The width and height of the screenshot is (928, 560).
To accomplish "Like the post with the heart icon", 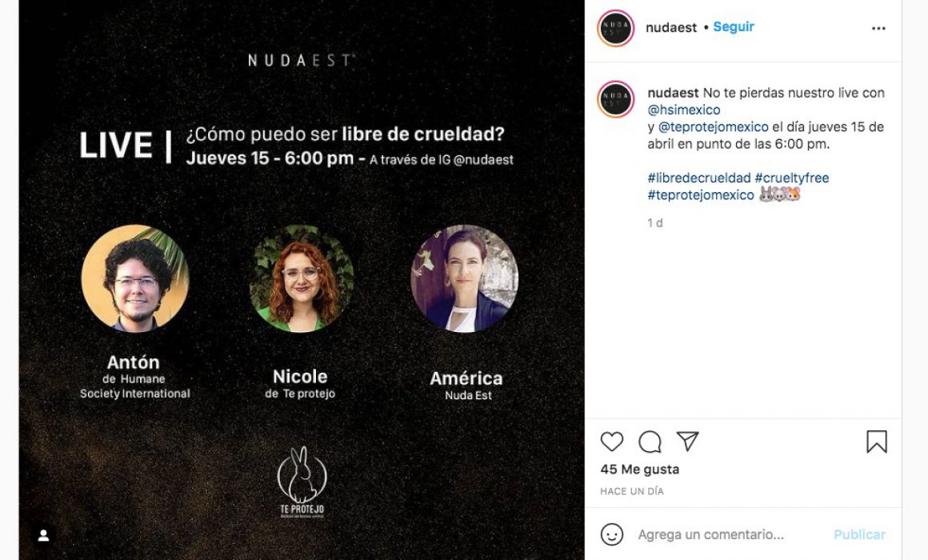I will pyautogui.click(x=611, y=442).
